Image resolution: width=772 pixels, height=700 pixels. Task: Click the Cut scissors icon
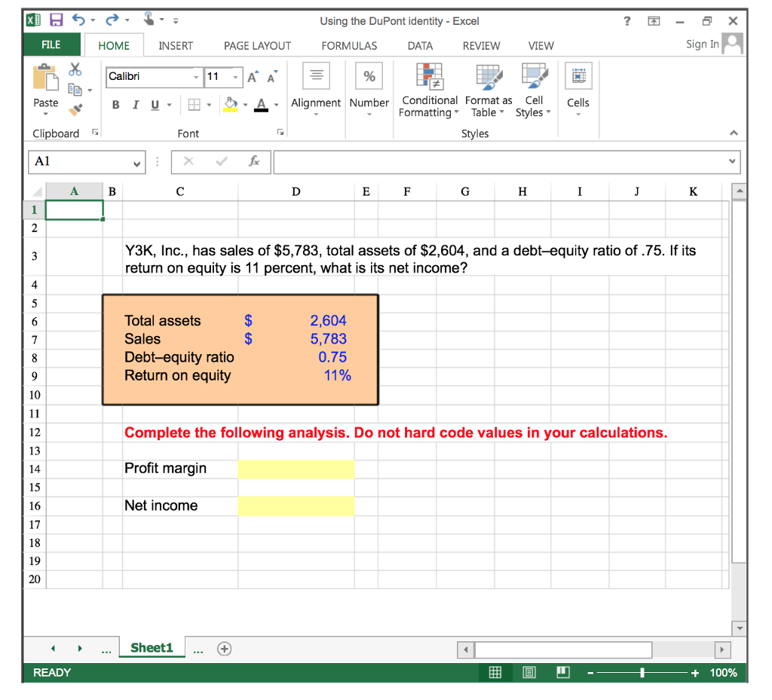75,70
